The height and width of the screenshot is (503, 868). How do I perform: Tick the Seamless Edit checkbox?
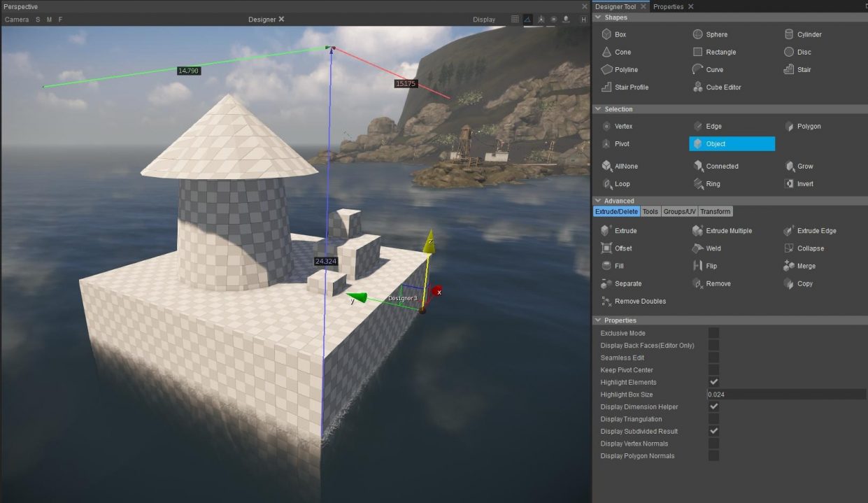coord(713,357)
